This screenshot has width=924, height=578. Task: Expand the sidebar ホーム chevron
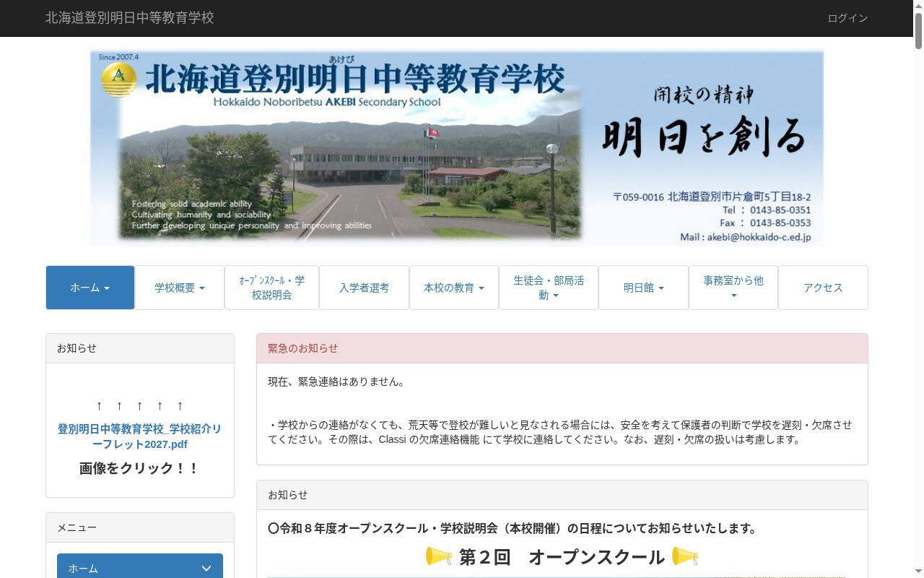tap(206, 569)
